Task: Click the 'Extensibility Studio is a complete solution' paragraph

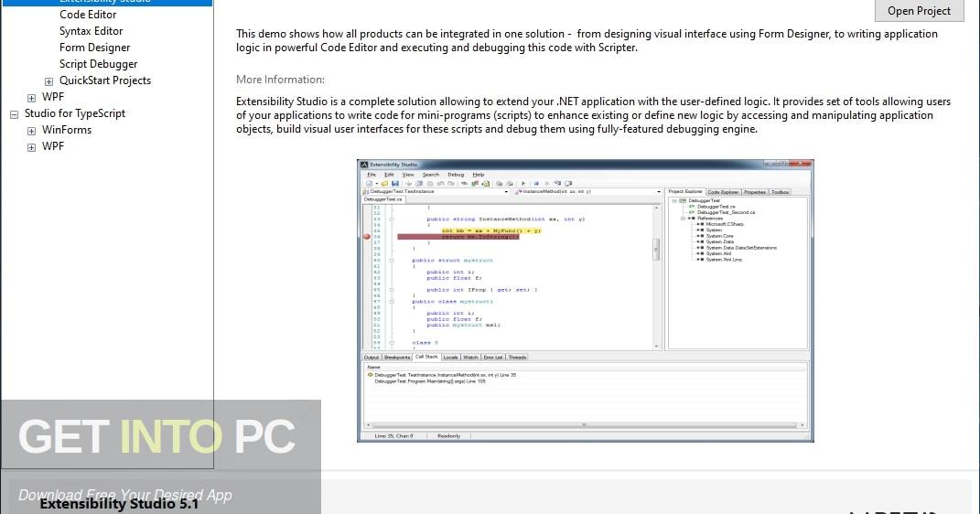Action: [593, 115]
